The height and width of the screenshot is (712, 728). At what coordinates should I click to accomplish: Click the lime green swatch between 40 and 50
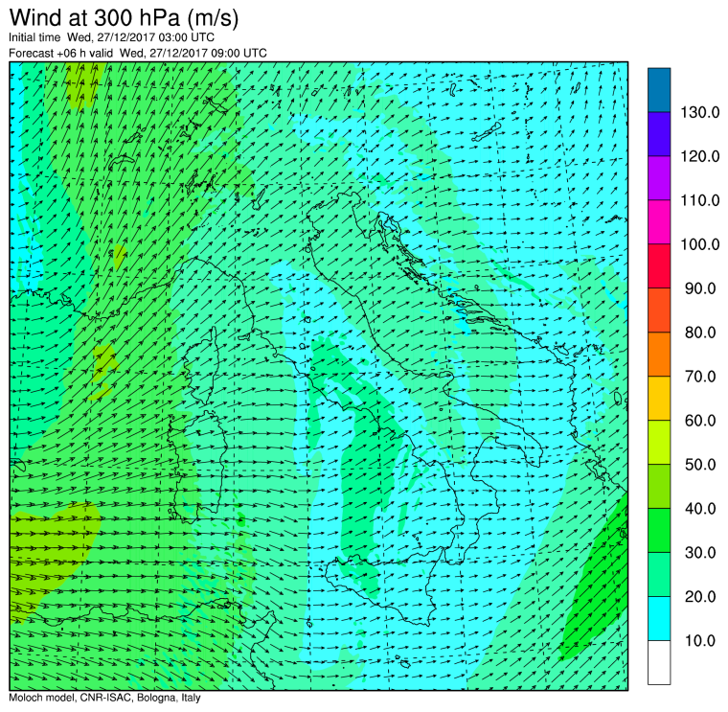pos(659,486)
